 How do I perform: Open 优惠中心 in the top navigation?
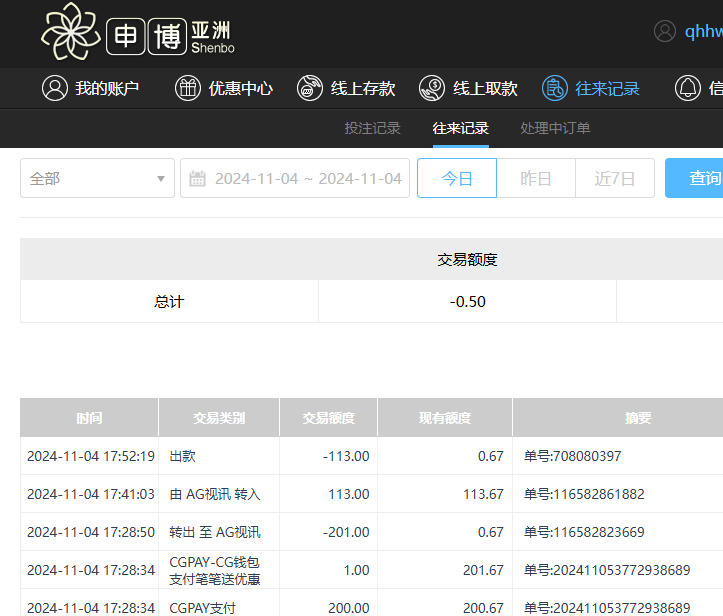point(240,88)
